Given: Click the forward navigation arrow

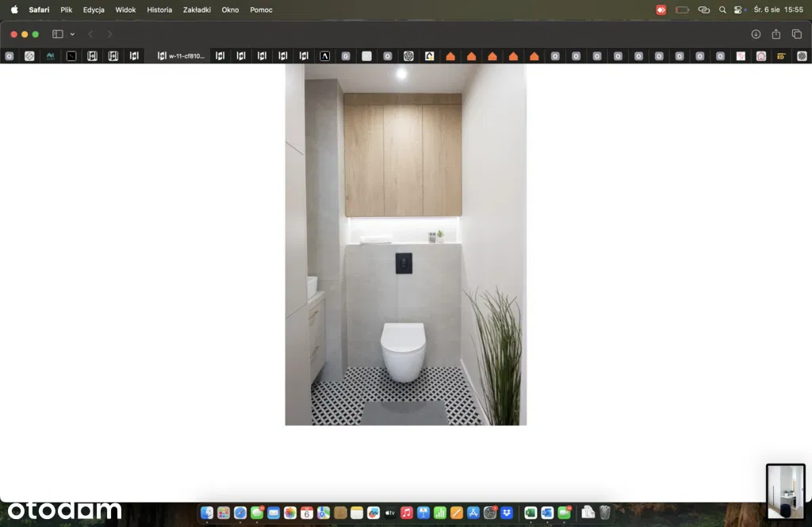Looking at the screenshot, I should (x=109, y=34).
